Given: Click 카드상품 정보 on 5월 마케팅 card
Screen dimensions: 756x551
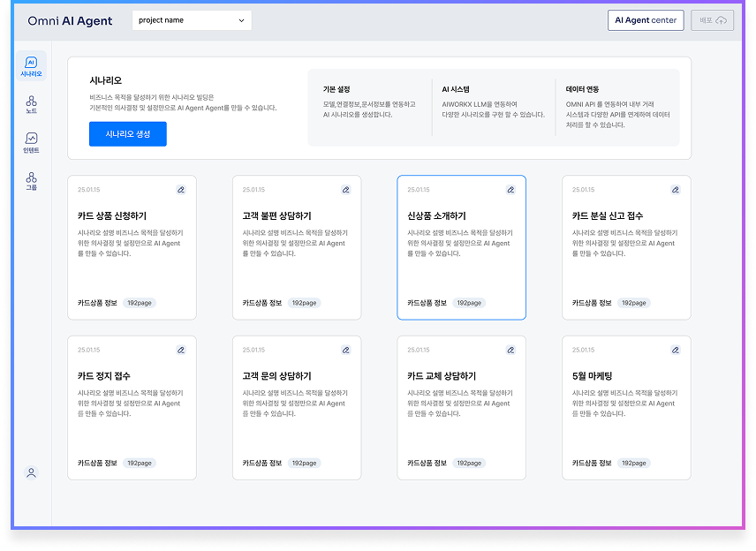Looking at the screenshot, I should (x=592, y=463).
